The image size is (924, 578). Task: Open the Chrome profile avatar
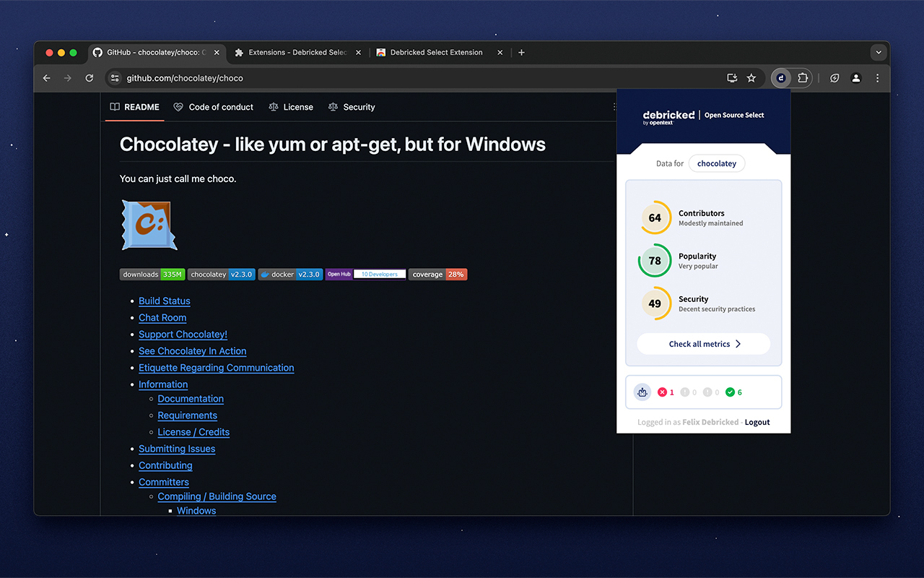click(x=856, y=78)
